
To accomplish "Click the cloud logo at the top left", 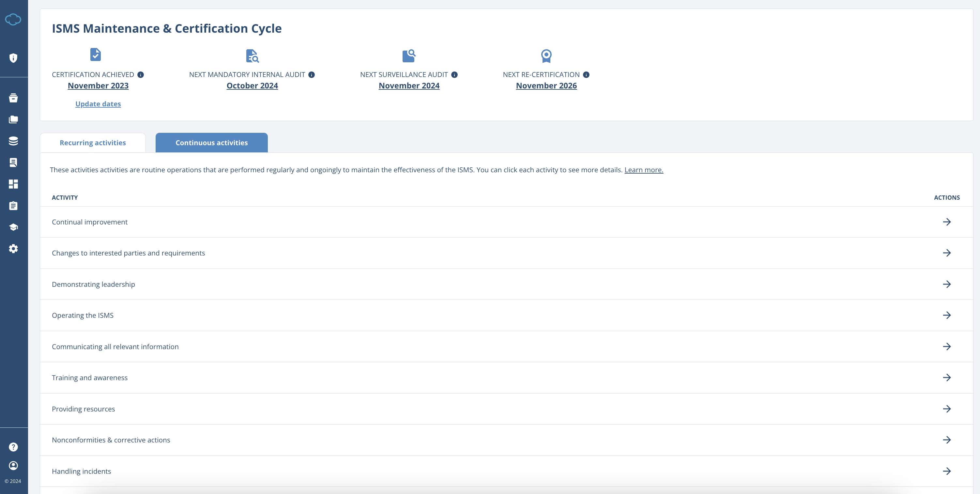I will click(x=14, y=19).
